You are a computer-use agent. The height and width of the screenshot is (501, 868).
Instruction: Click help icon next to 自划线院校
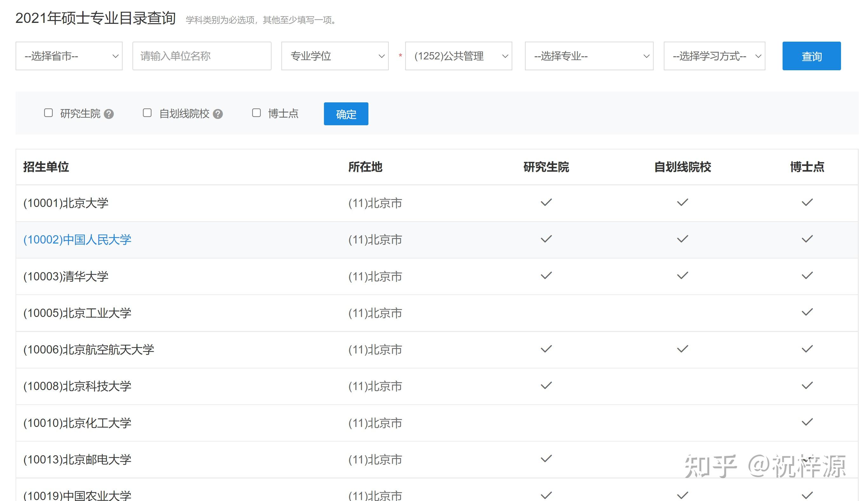(x=218, y=114)
